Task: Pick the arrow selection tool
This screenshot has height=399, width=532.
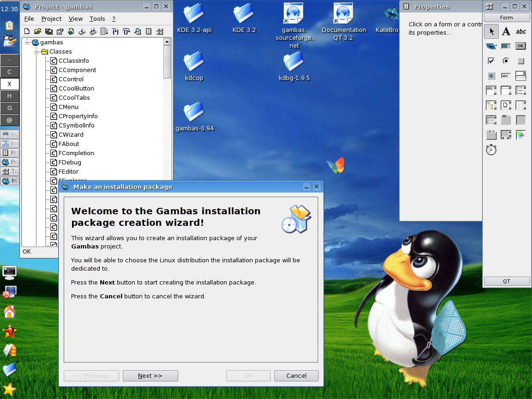Action: [491, 31]
